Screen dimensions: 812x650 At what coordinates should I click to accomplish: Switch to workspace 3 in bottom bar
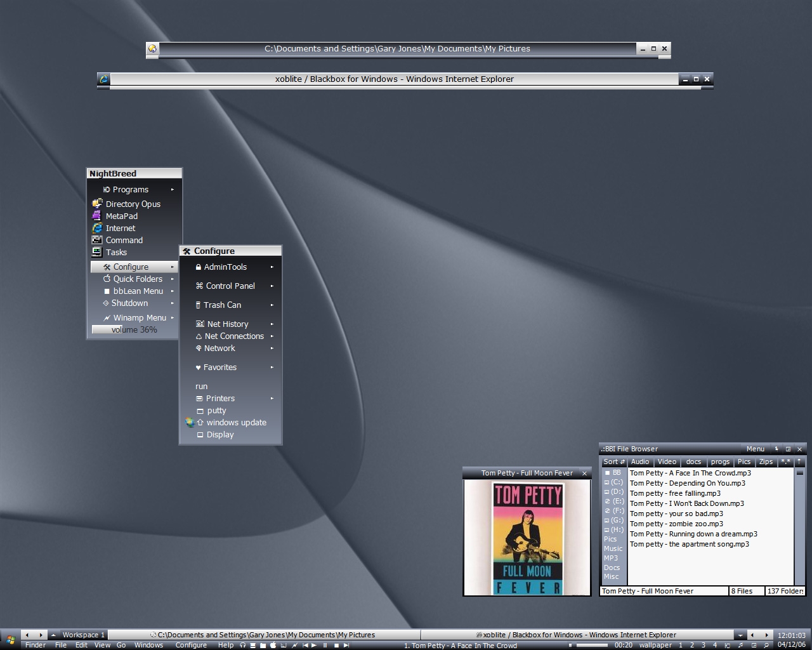tap(704, 645)
